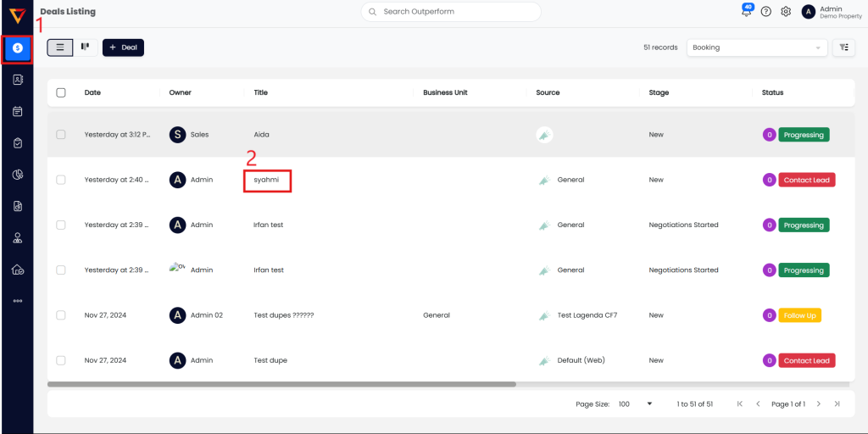Click the Search Outperform field

451,12
